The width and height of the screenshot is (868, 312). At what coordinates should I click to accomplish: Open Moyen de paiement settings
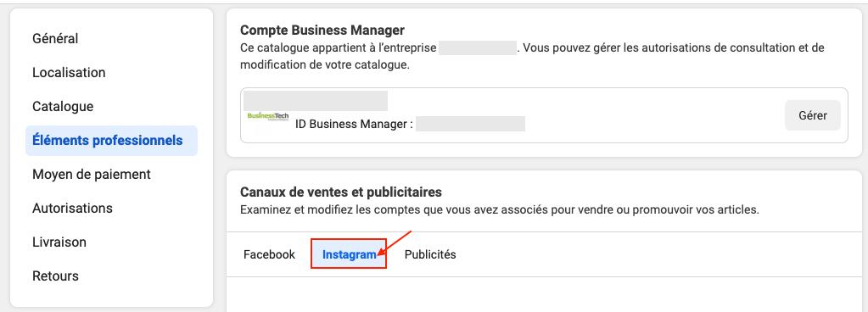point(92,175)
